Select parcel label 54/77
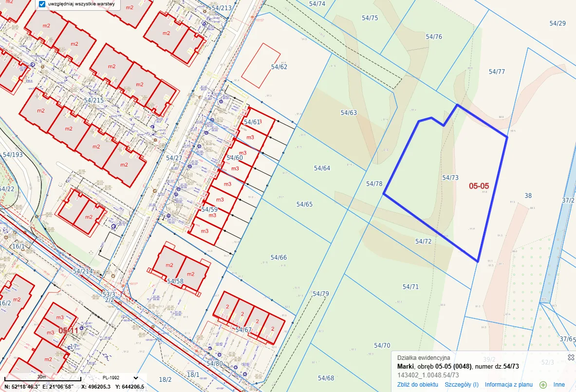 click(497, 72)
